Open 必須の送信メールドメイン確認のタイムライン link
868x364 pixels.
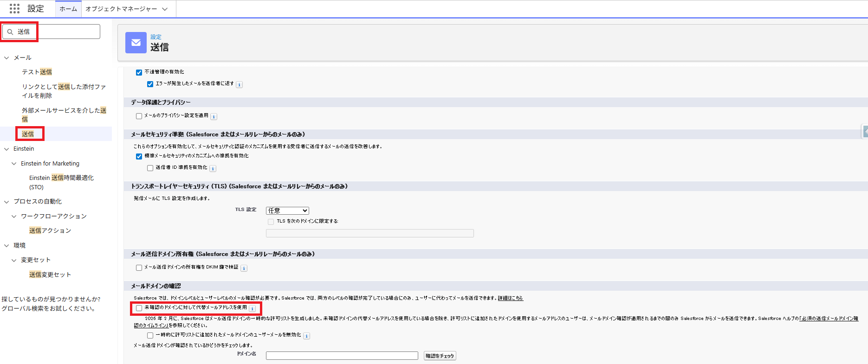pos(496,322)
